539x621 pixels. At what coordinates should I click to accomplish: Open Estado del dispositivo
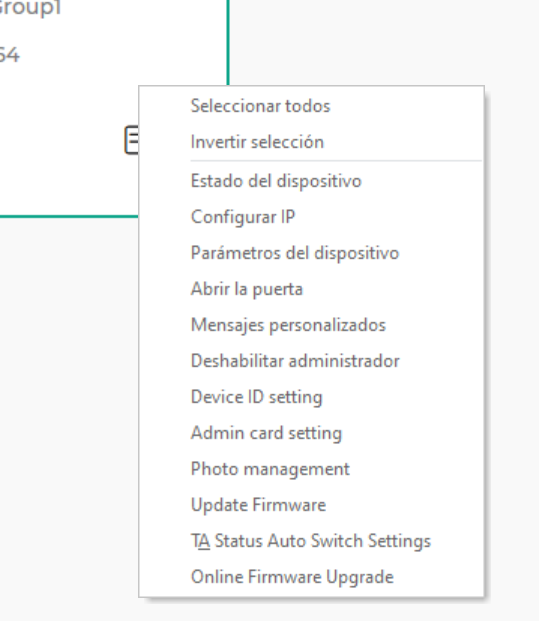(311, 181)
